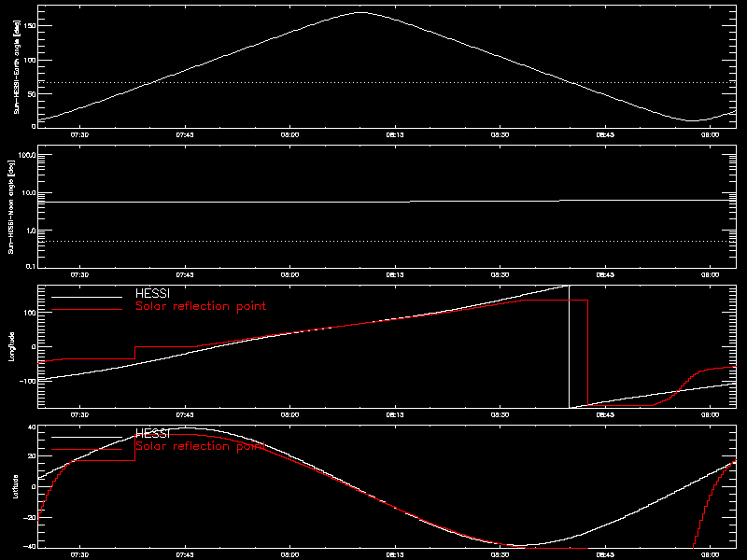This screenshot has height=560, width=747.
Task: Click the '20' tick label on the Latitude plot
Action: click(x=32, y=456)
